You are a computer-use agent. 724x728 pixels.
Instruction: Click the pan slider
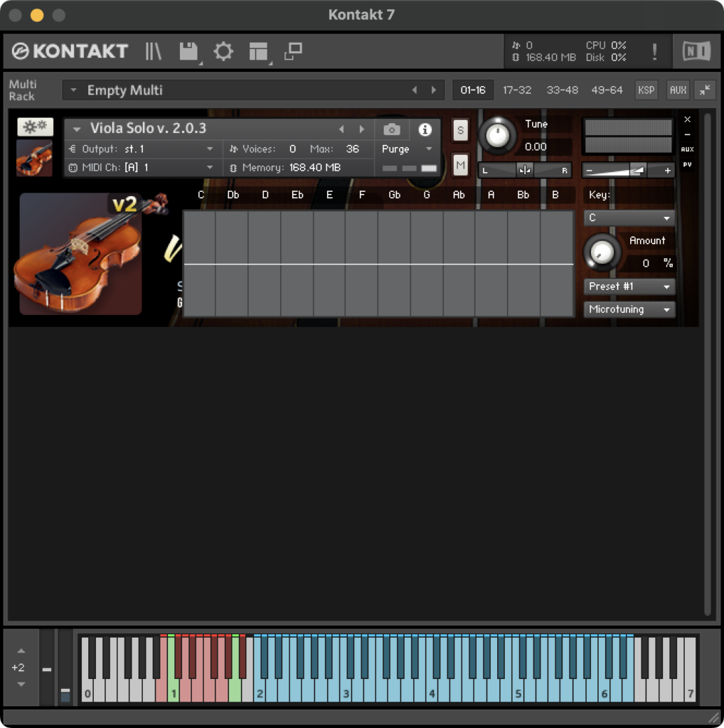click(525, 171)
